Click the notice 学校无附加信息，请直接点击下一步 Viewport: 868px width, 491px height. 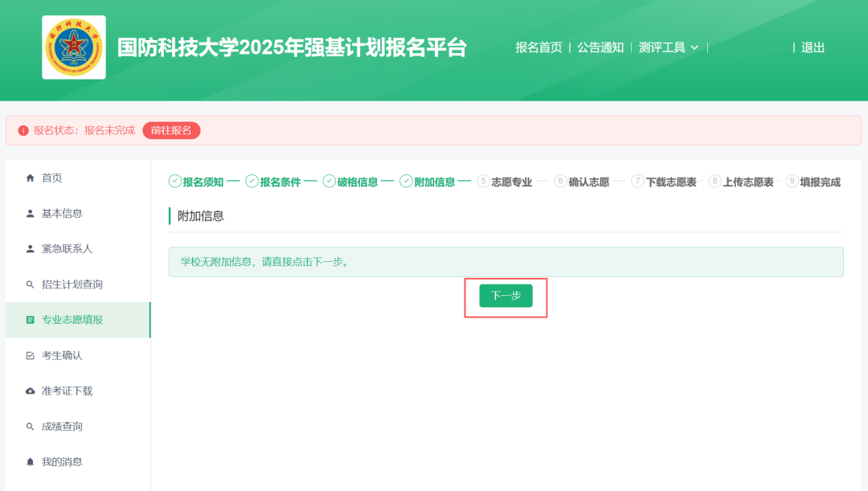point(264,262)
